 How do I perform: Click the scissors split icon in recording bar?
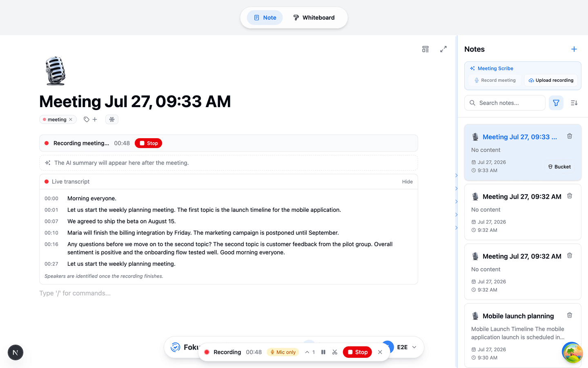coord(334,352)
